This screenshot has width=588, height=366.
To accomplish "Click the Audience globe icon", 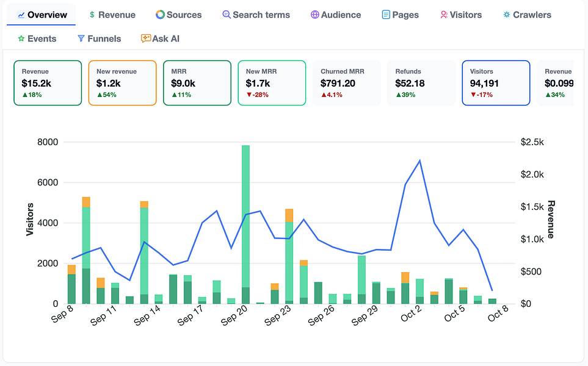I will 315,15.
